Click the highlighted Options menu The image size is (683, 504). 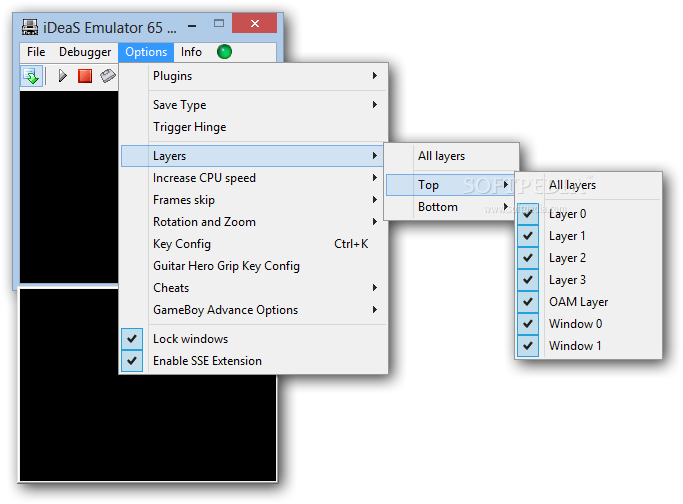click(x=146, y=52)
